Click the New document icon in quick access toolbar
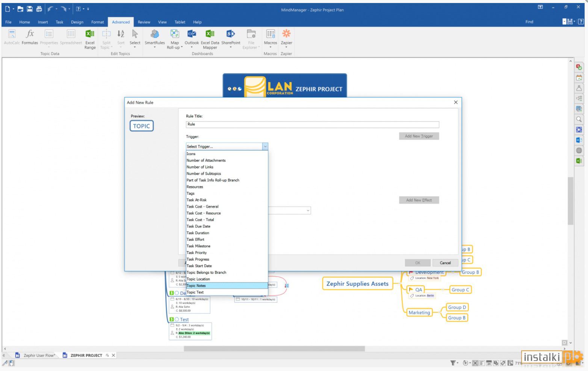Screen dimensions: 588x371 (8, 9)
